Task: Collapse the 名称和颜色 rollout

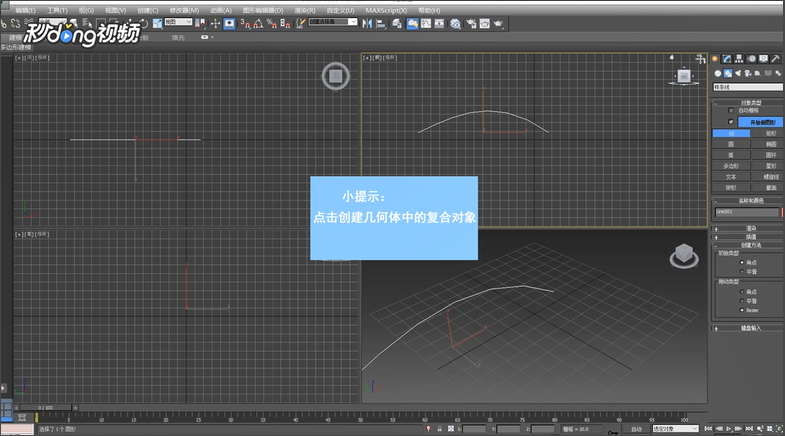Action: [748, 201]
